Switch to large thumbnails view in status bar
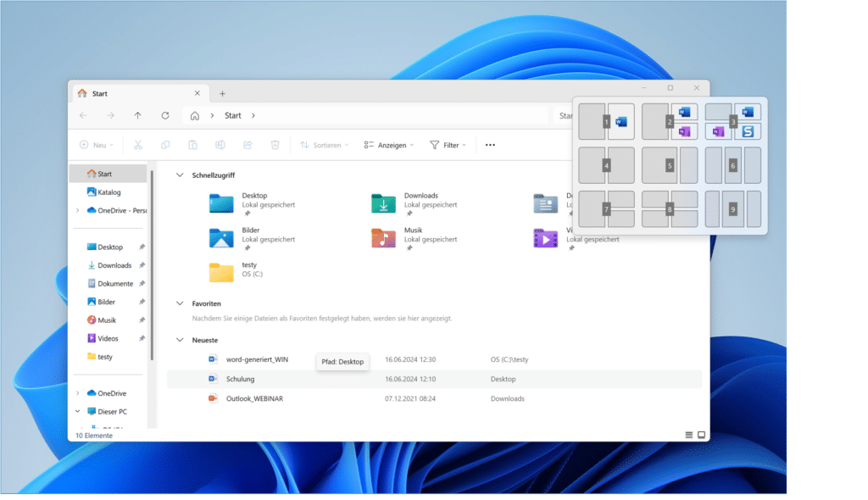Screen dimensions: 868x500 click(x=701, y=435)
